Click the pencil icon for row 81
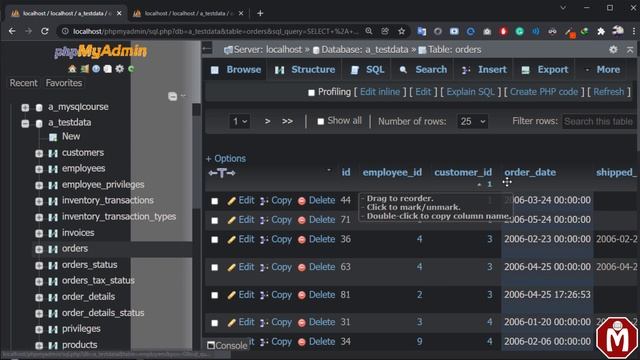640x360 pixels. tap(231, 295)
